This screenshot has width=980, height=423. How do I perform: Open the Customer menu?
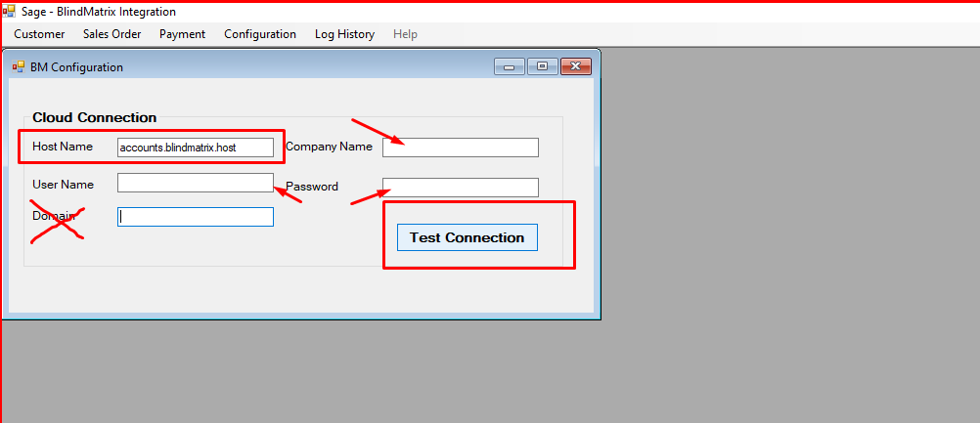tap(39, 34)
